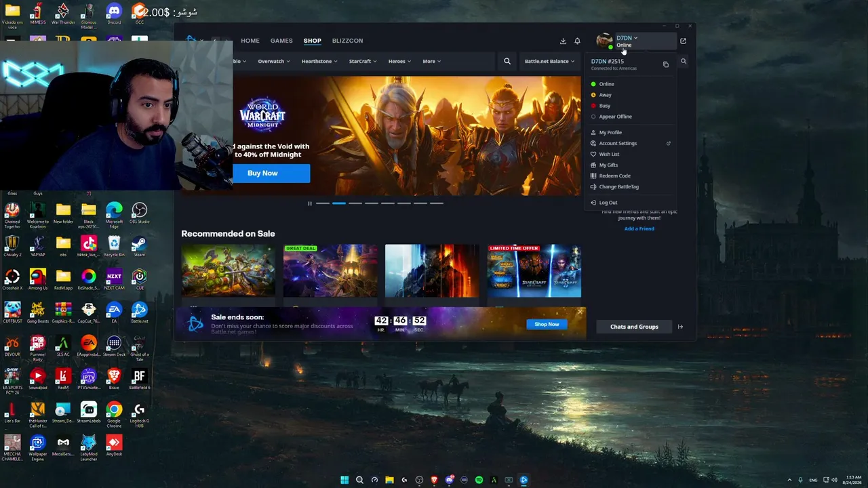Open Spotify from the taskbar

[479, 480]
